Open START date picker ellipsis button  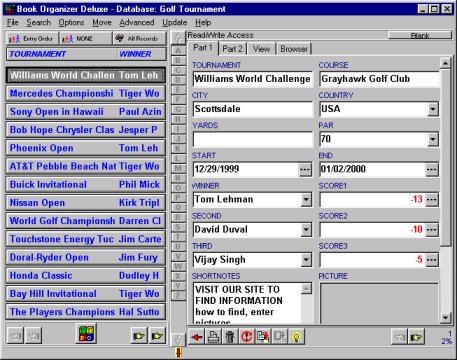coord(305,169)
